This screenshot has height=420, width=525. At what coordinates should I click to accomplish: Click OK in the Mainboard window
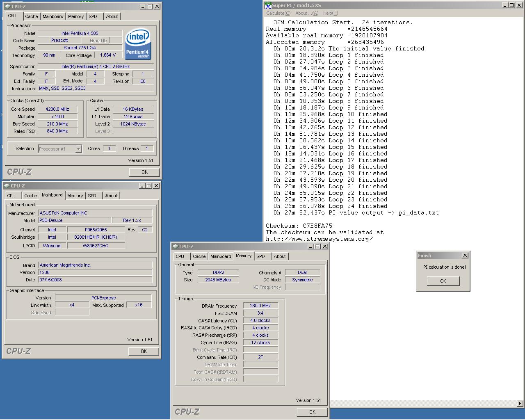(144, 352)
